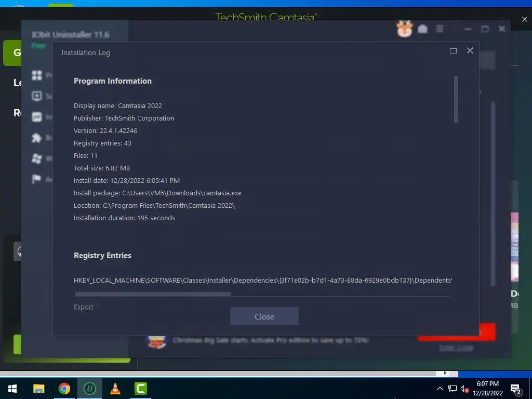Open the Windows Start menu
Image resolution: width=532 pixels, height=399 pixels.
point(12,389)
